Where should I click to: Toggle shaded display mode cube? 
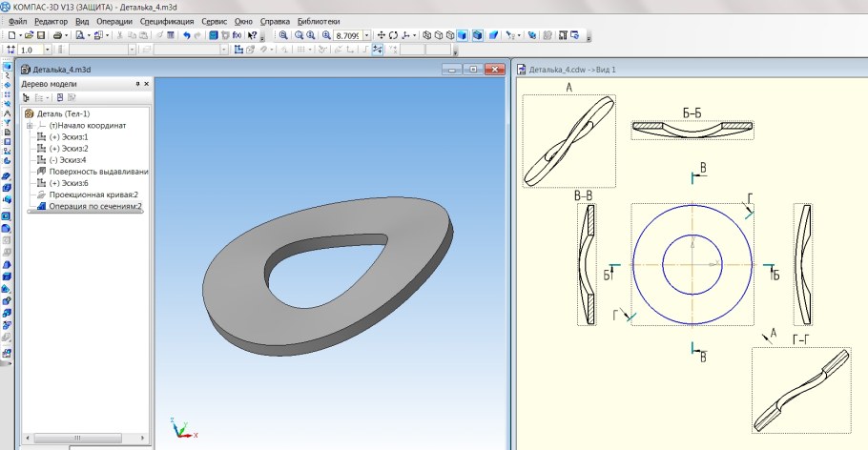point(462,34)
